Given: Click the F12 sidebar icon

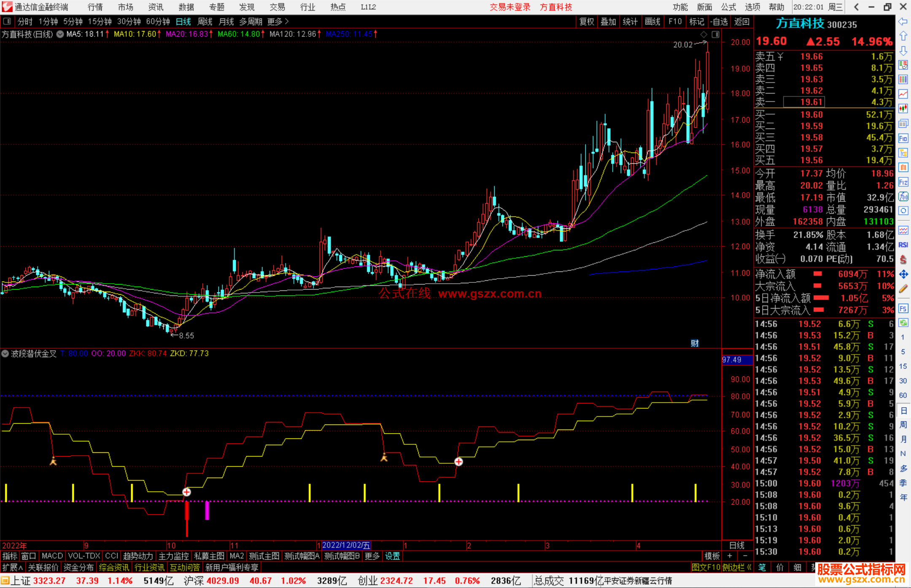Looking at the screenshot, I should [903, 182].
